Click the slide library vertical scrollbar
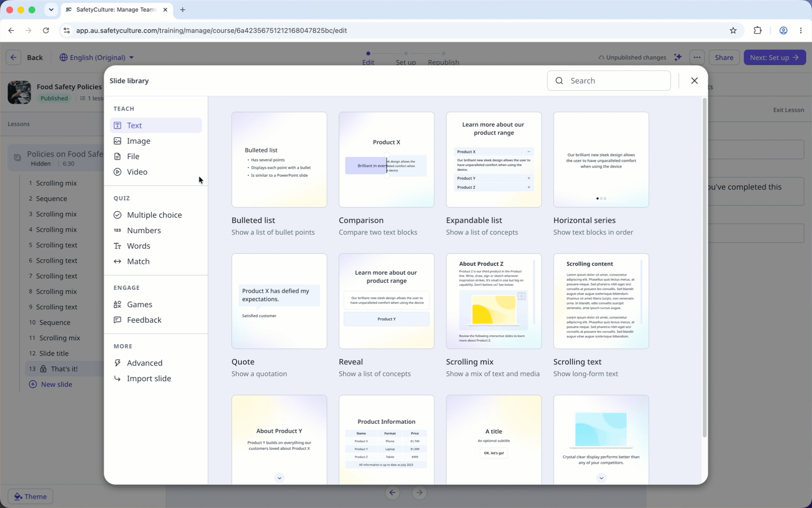The height and width of the screenshot is (508, 812). [704, 268]
